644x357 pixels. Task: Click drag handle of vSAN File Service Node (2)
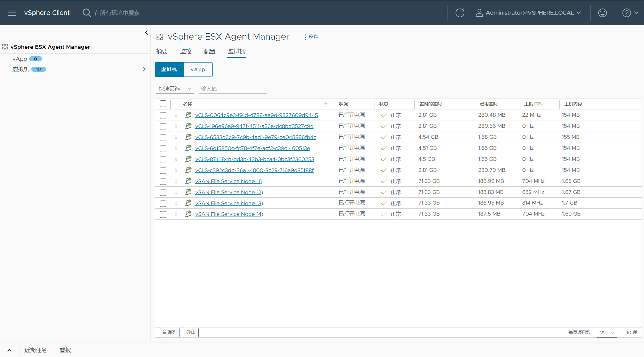click(176, 192)
